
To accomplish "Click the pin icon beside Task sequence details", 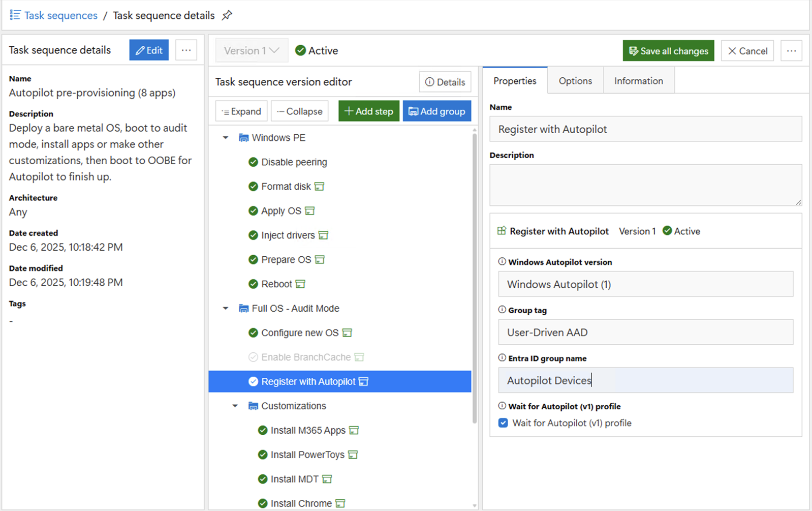I will (x=227, y=15).
